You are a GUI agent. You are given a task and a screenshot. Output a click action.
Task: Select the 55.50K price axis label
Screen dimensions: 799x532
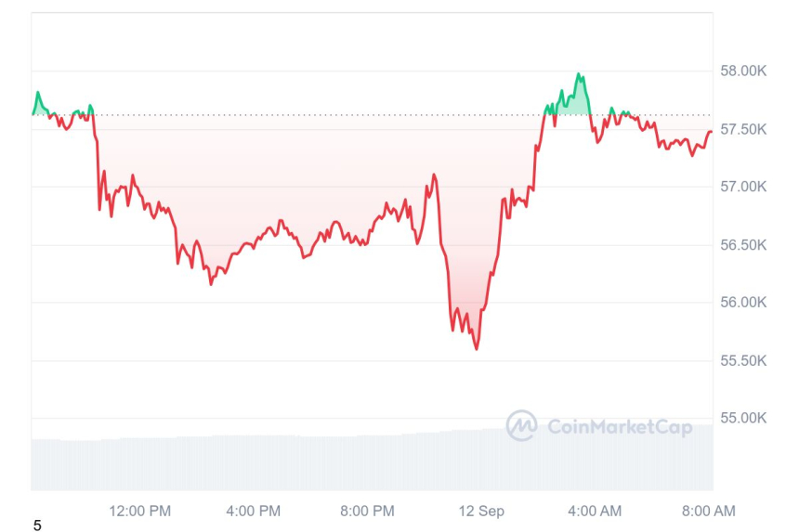[x=743, y=361]
